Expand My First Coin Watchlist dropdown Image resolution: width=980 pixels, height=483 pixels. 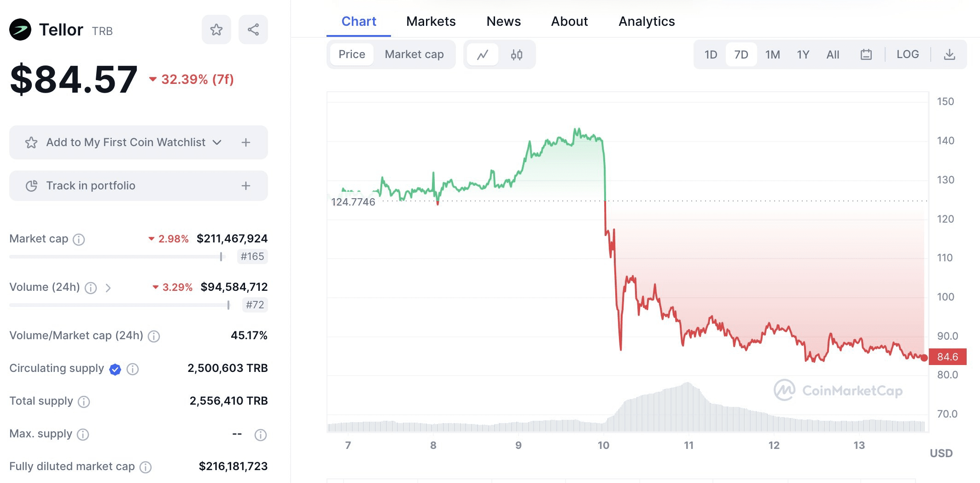click(x=217, y=142)
